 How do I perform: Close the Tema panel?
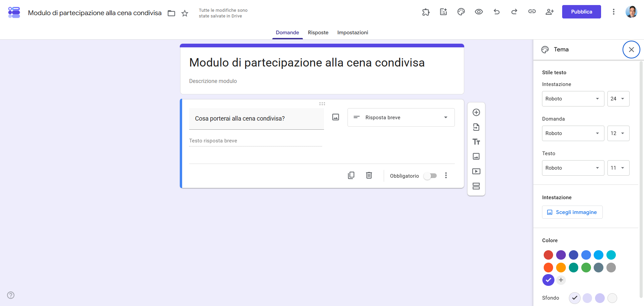631,50
